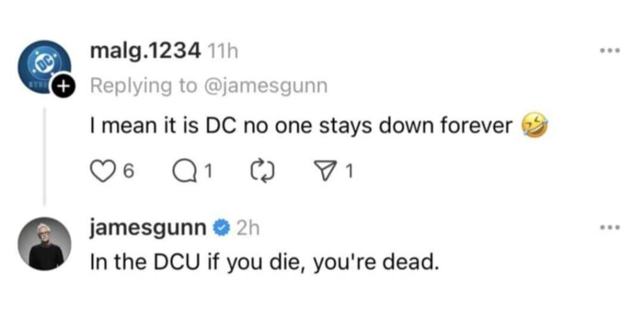Open the three-dot menu on jamesgunn's reply
This screenshot has height=329, width=644.
click(x=608, y=228)
